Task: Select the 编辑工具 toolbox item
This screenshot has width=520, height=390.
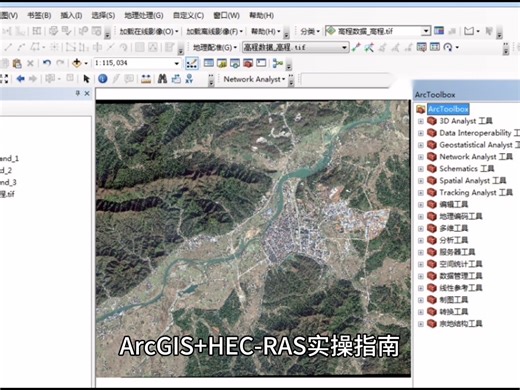Action: [x=453, y=204]
